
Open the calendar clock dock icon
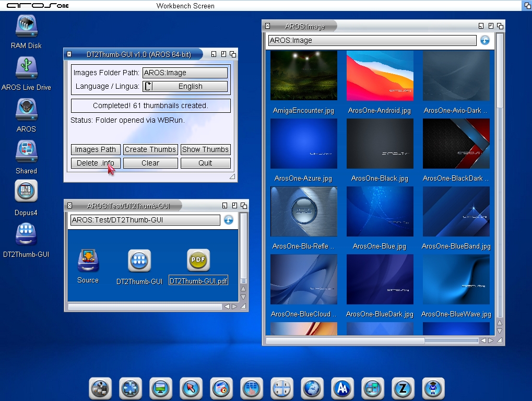click(x=221, y=388)
